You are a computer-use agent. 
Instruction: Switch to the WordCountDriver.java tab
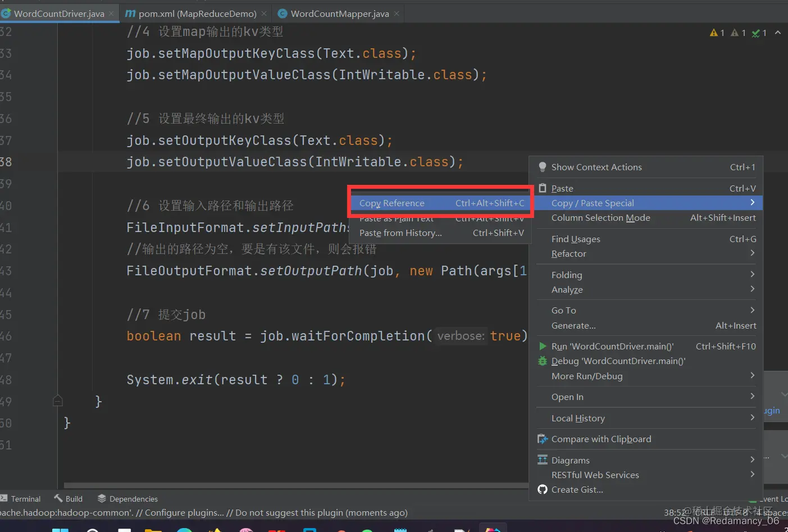[x=59, y=13]
